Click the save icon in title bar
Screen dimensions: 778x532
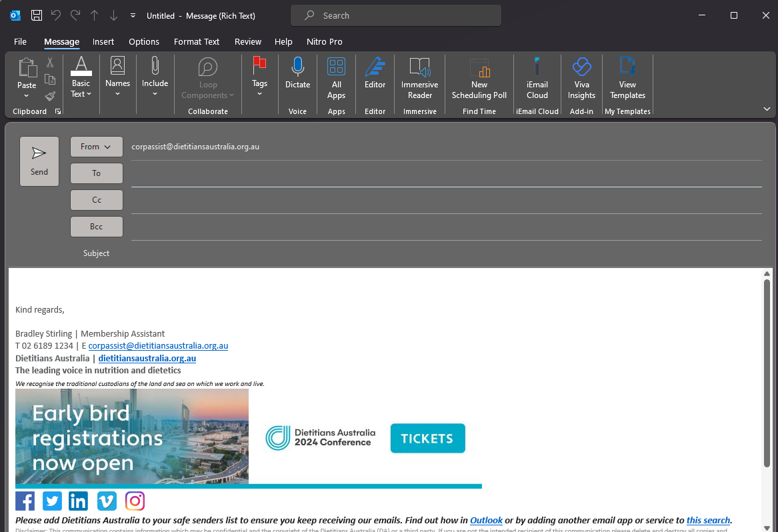coord(37,15)
